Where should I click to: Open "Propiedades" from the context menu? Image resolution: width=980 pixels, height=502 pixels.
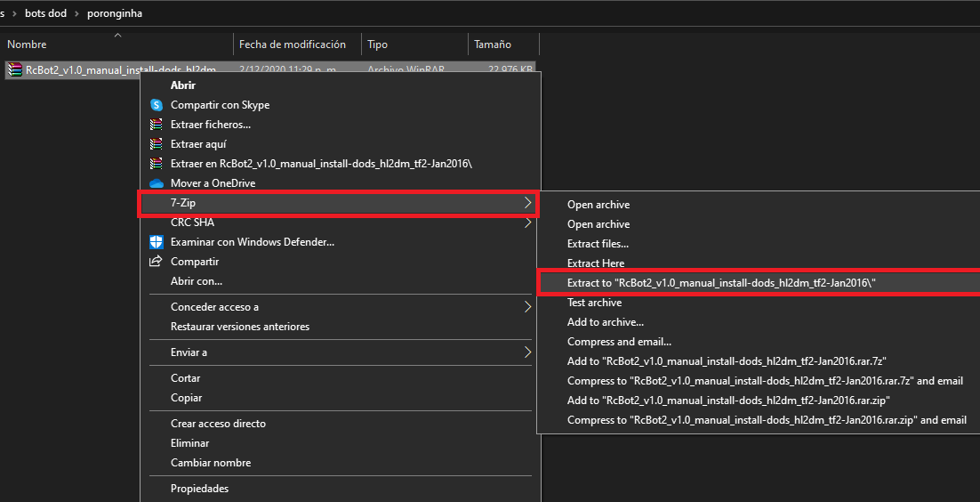coord(199,489)
